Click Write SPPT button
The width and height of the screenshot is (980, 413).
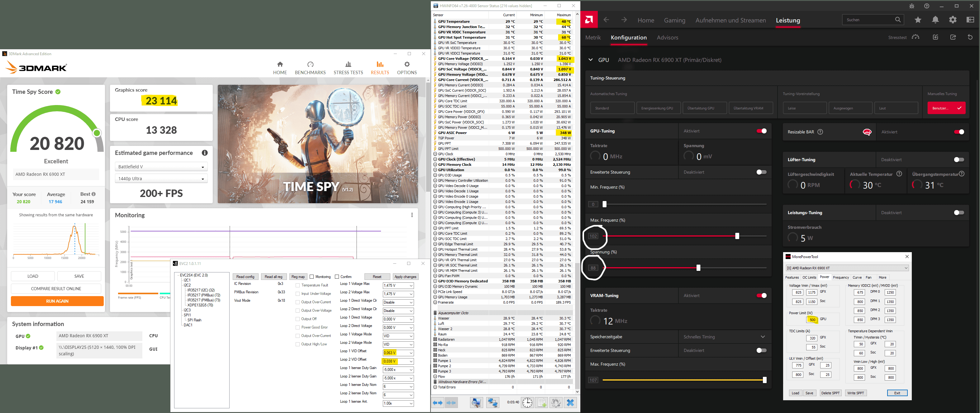point(855,393)
